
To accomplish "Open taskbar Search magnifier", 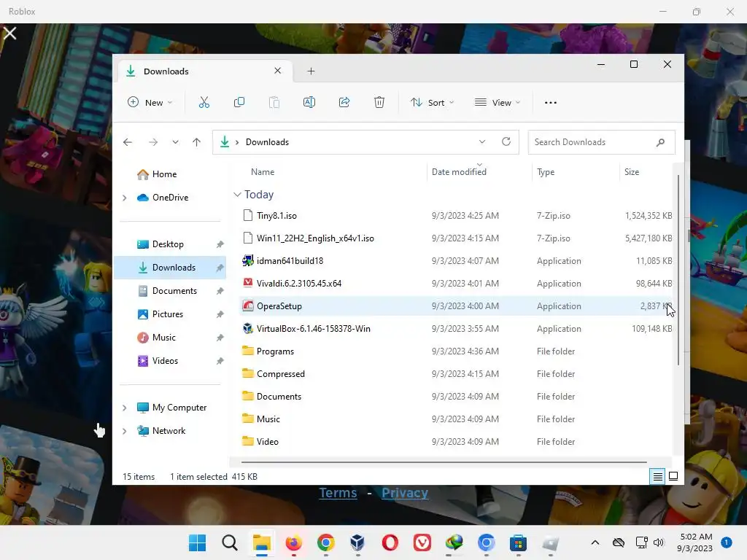I will [x=230, y=542].
